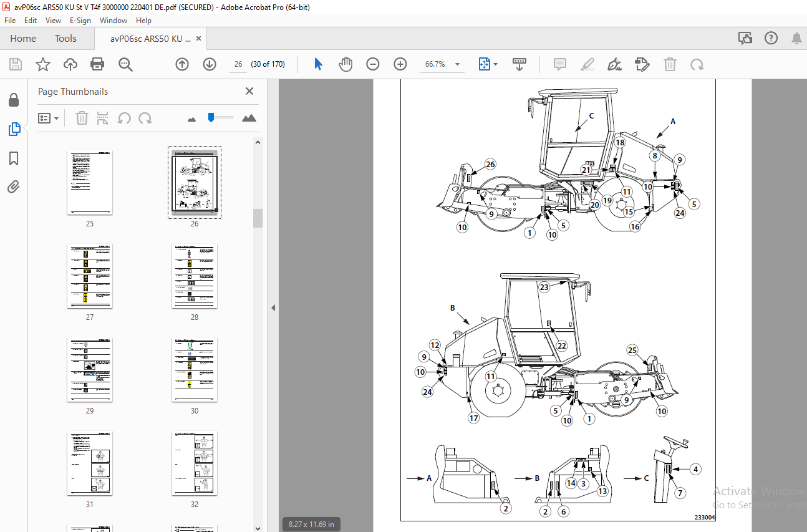807x532 pixels.
Task: Open the E-Sign menu
Action: coord(80,21)
